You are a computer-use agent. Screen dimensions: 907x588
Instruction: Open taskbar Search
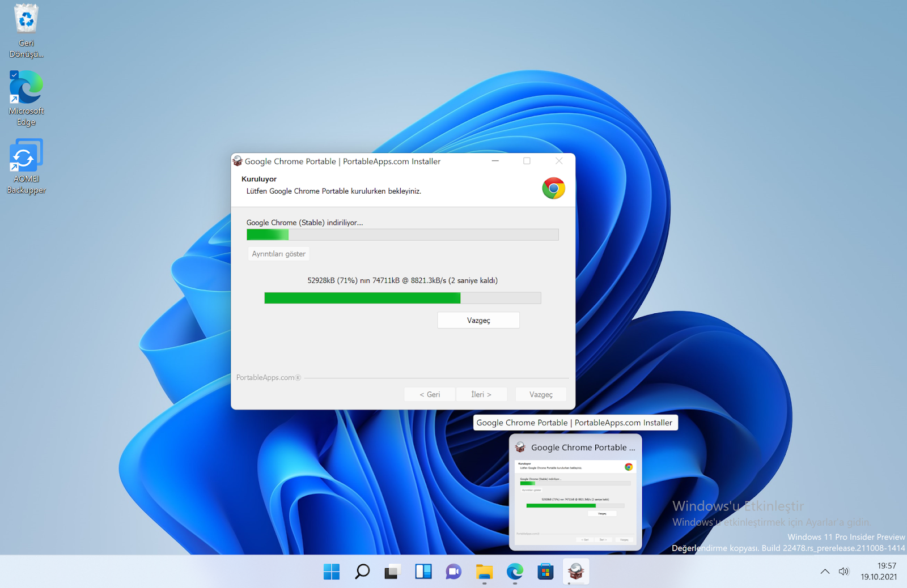point(362,572)
